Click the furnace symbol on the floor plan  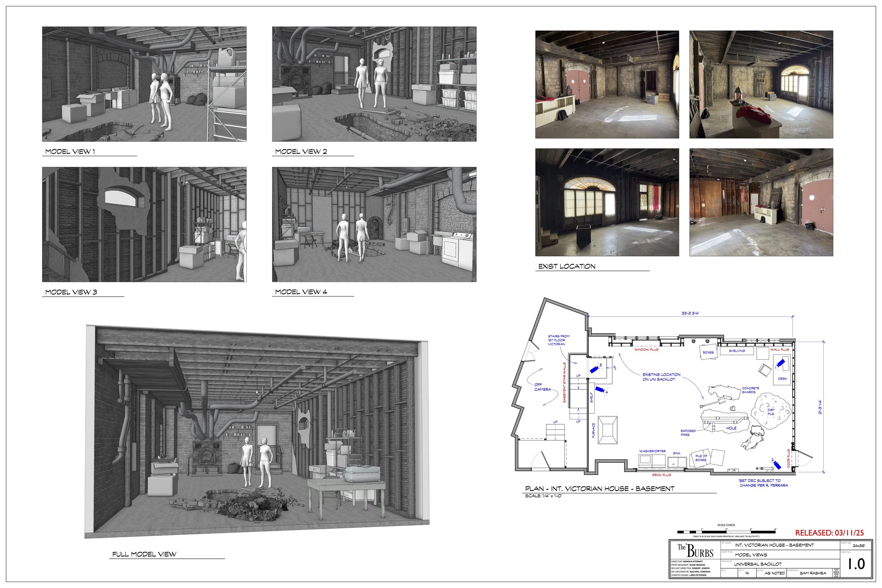[x=608, y=430]
